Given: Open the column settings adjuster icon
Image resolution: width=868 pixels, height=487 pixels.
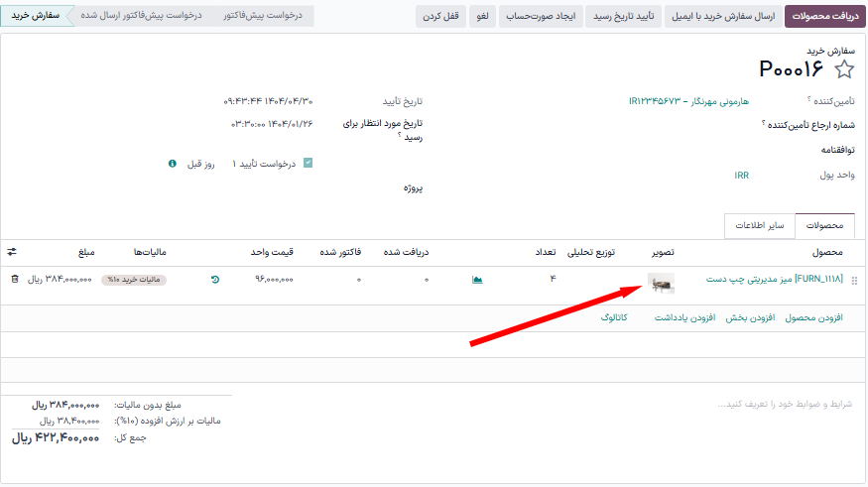Looking at the screenshot, I should point(12,252).
